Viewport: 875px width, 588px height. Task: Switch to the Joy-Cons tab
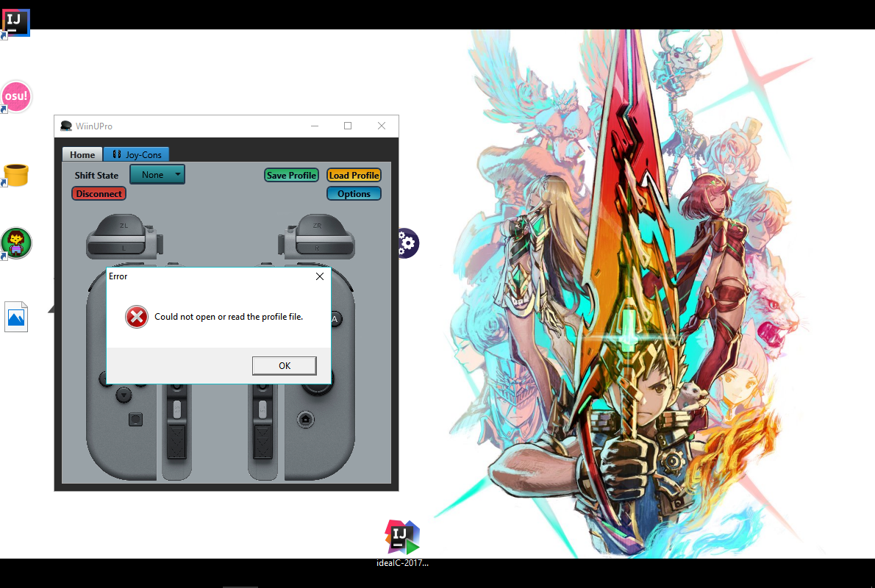137,154
